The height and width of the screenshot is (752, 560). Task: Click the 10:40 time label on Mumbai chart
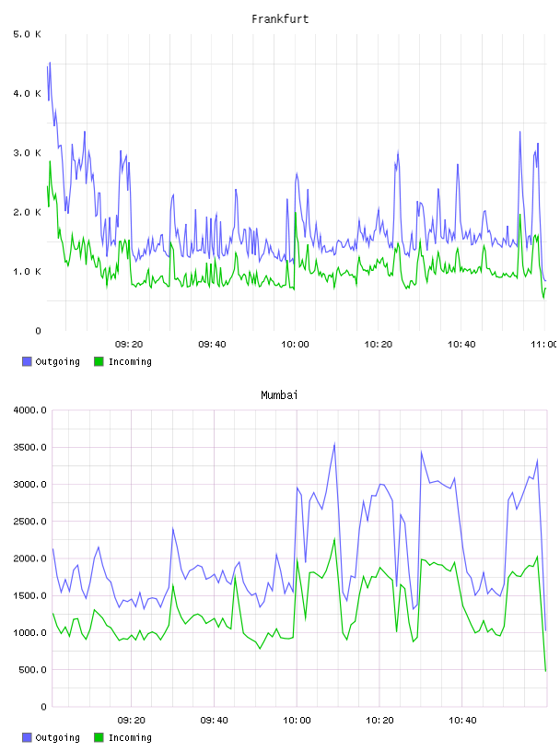coord(462,721)
